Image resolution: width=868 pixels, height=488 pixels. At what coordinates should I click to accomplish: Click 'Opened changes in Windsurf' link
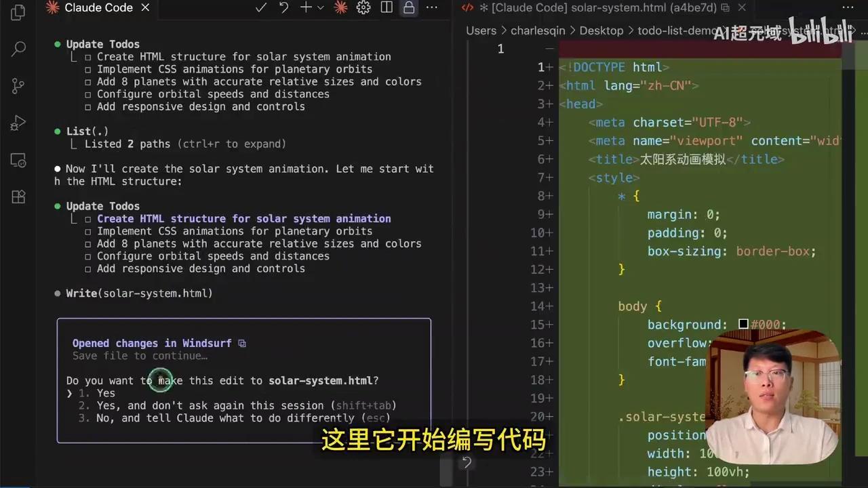click(x=152, y=343)
